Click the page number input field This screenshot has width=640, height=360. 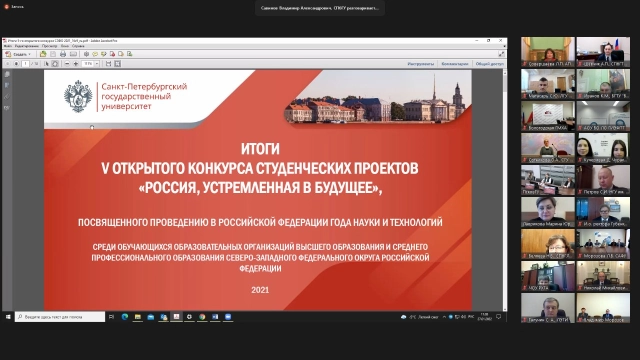(x=25, y=64)
